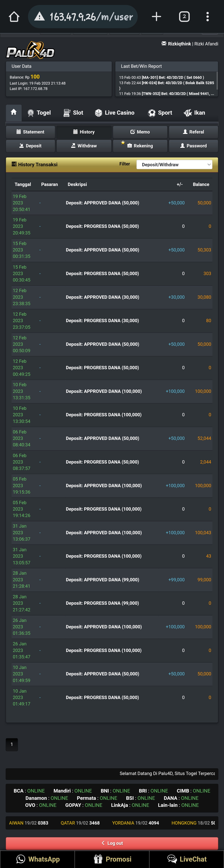224x868 pixels.
Task: View the Promosi offers
Action: tap(112, 859)
